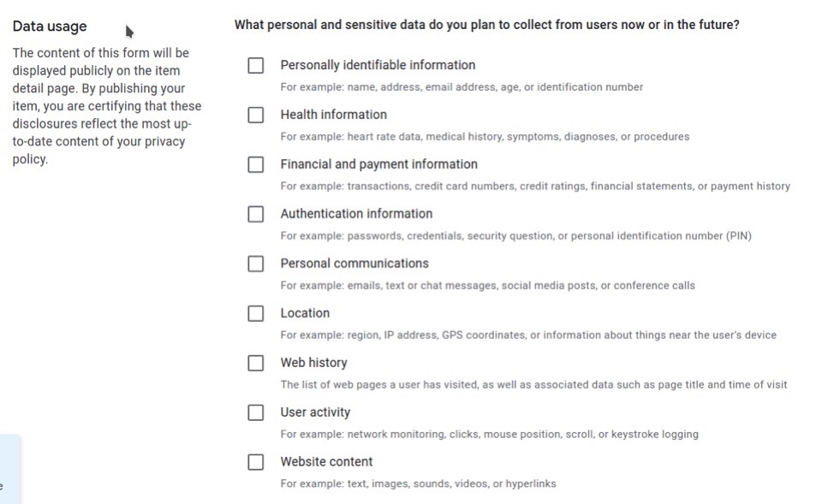This screenshot has width=834, height=504.
Task: Click the credit card numbers example description
Action: click(x=535, y=186)
